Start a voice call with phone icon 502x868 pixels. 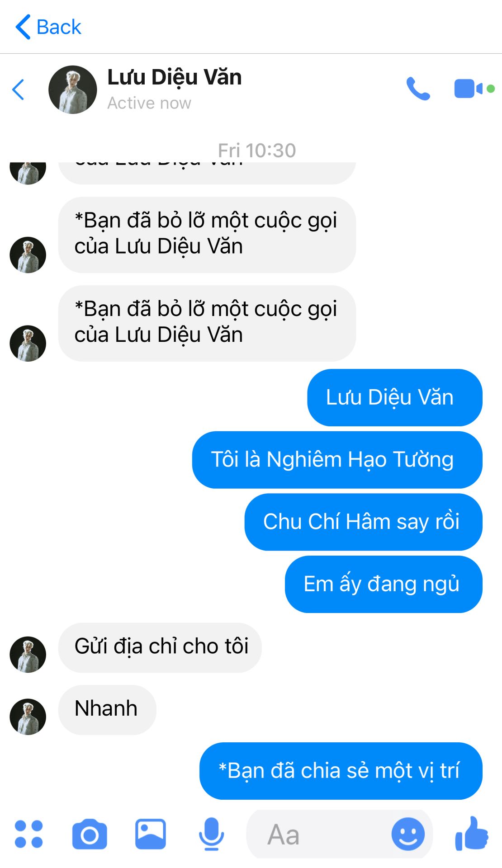(x=418, y=89)
